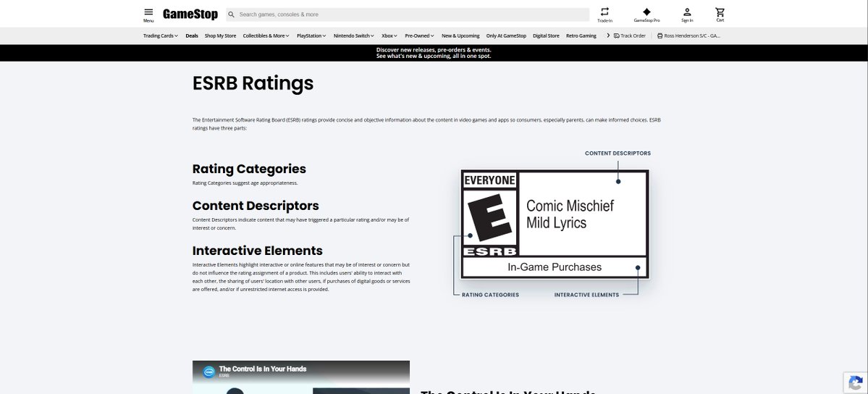Click the reCAPTCHA badge
Viewport: 868px width, 394px height.
855,383
